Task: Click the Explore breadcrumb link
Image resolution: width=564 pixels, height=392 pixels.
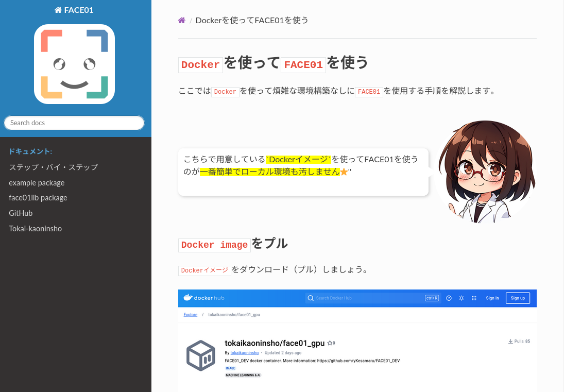Action: [x=190, y=315]
